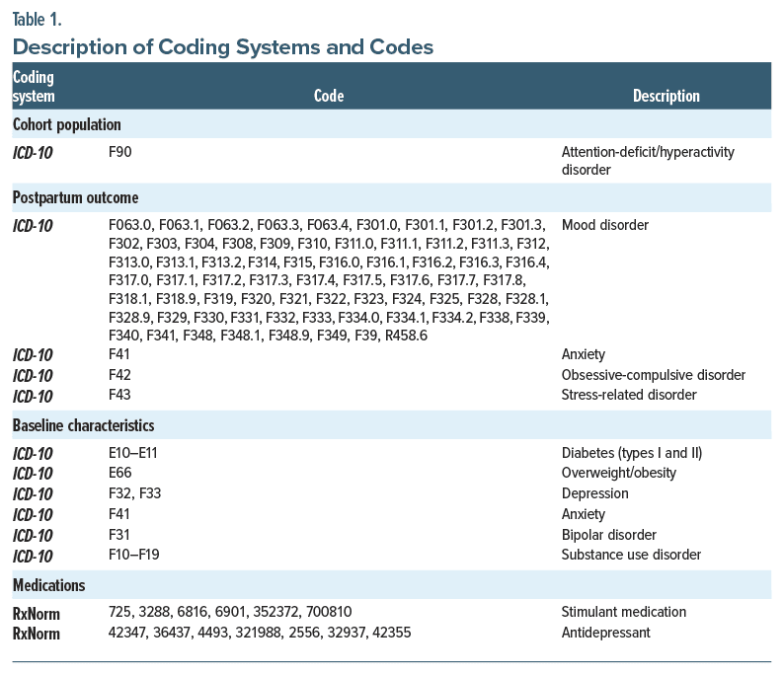
Task: Click the "Description of Coding Systems and Codes" title
Action: [x=222, y=46]
